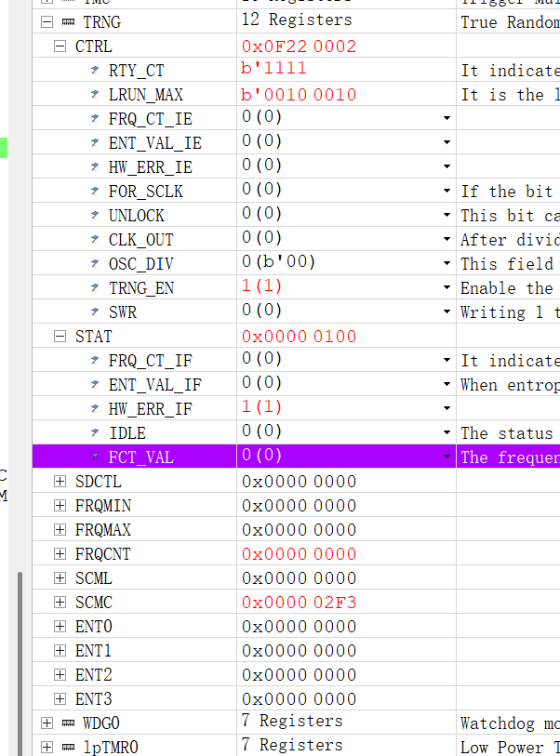Click the FOR_SCLK bitfield icon
Viewport: 560px width, 756px height.
click(95, 191)
